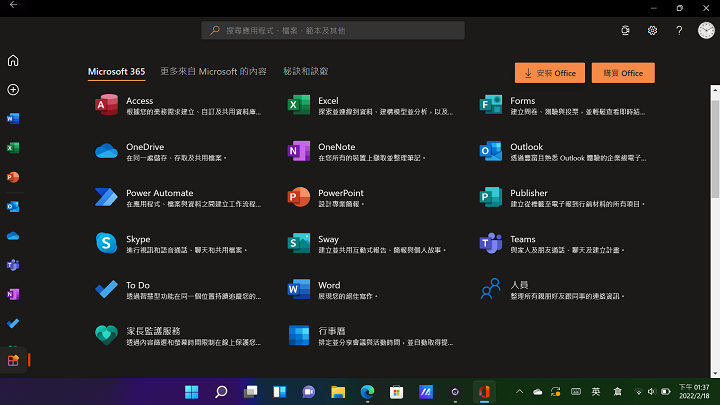
Task: Open the account profile picture
Action: tap(706, 30)
